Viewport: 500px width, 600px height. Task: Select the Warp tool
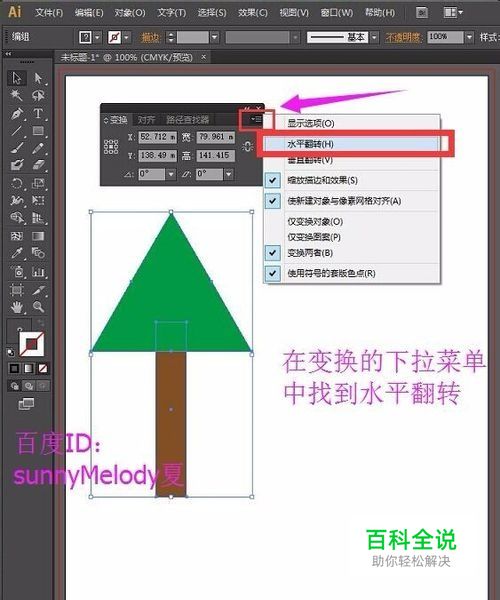(x=17, y=200)
